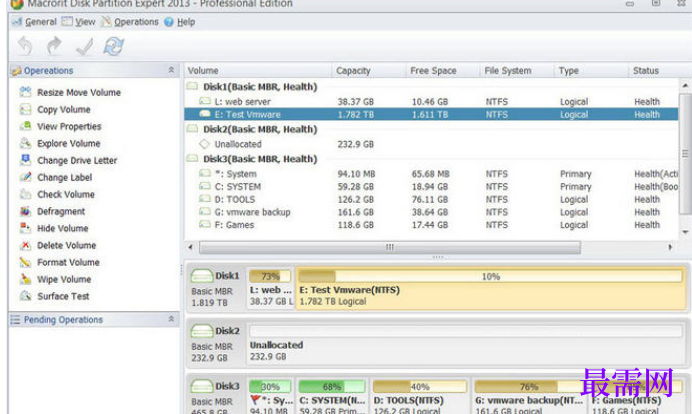This screenshot has width=692, height=414.
Task: Select the C: SYSTEM 68% partition block
Action: (332, 396)
